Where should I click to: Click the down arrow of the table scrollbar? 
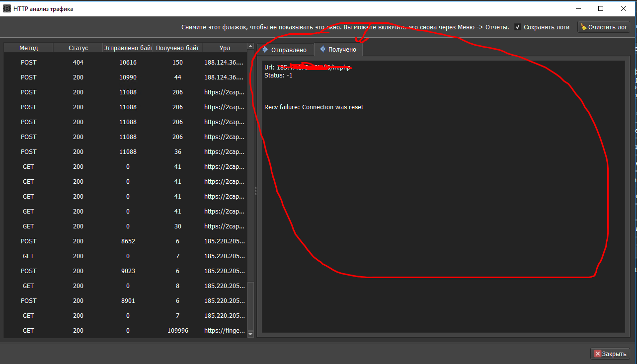[x=250, y=335]
